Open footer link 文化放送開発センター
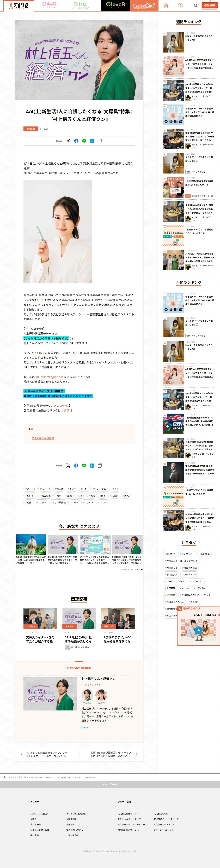220x868 pixels. click(128, 813)
